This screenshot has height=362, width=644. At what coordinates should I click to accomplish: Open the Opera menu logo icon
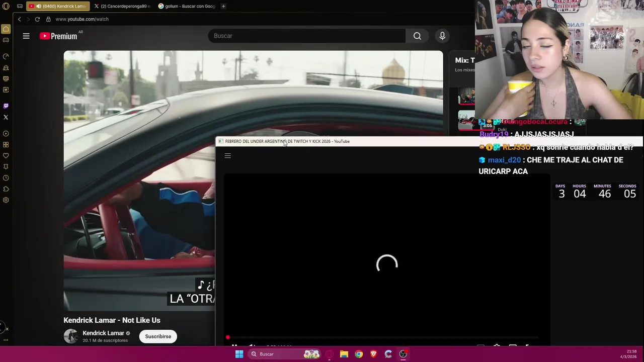pyautogui.click(x=6, y=6)
